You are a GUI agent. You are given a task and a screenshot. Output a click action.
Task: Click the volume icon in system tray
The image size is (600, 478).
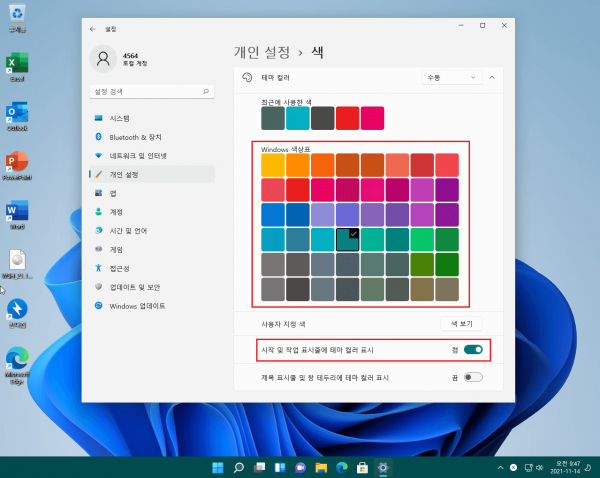540,467
